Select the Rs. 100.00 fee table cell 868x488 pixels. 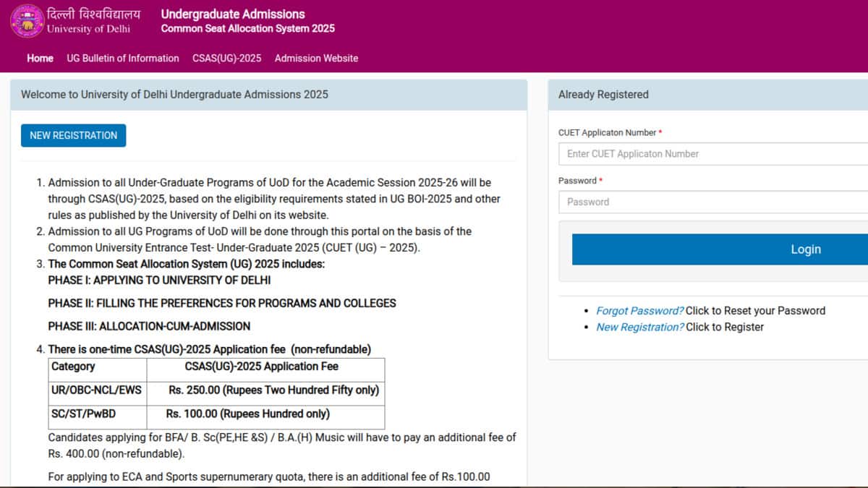[x=247, y=414]
